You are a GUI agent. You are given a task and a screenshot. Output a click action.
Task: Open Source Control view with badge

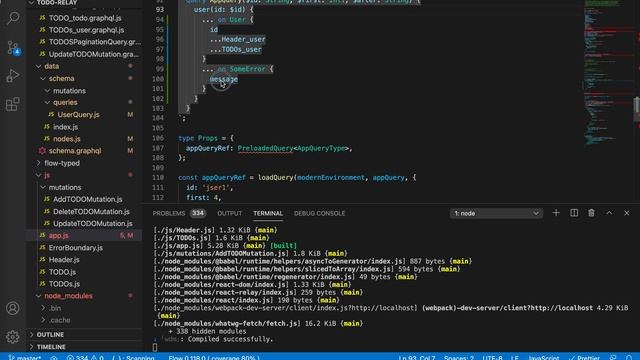click(x=13, y=47)
